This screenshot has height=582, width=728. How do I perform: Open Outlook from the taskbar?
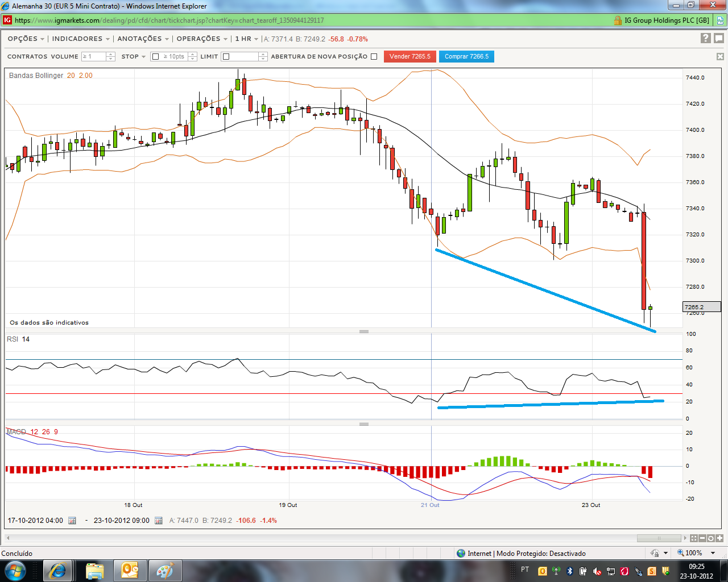click(130, 570)
